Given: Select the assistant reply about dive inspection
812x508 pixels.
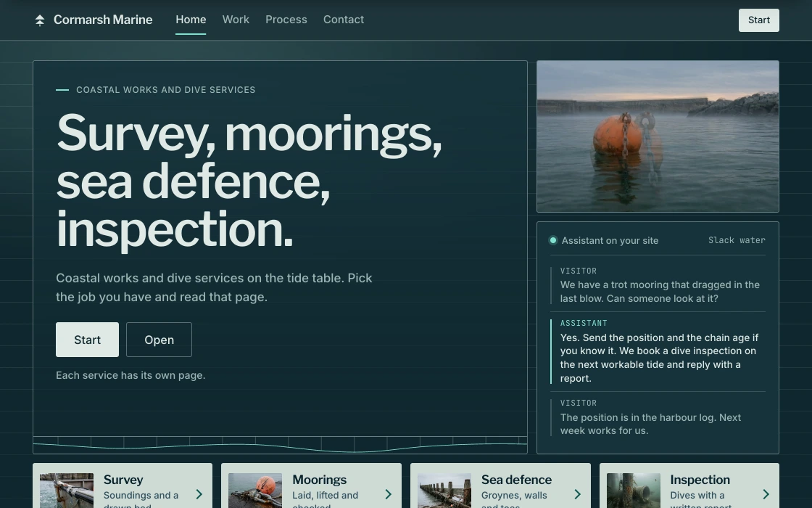Looking at the screenshot, I should point(658,351).
